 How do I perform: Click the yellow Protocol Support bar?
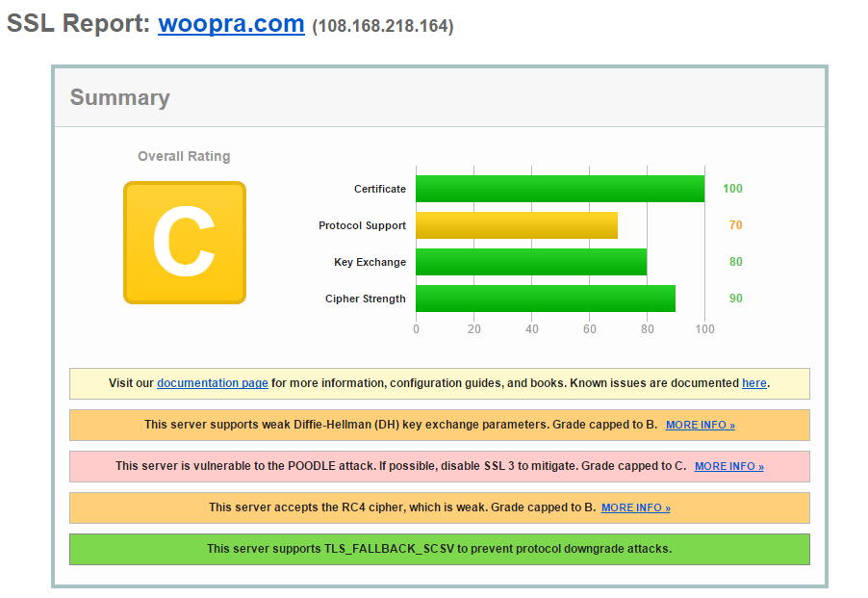tap(516, 225)
